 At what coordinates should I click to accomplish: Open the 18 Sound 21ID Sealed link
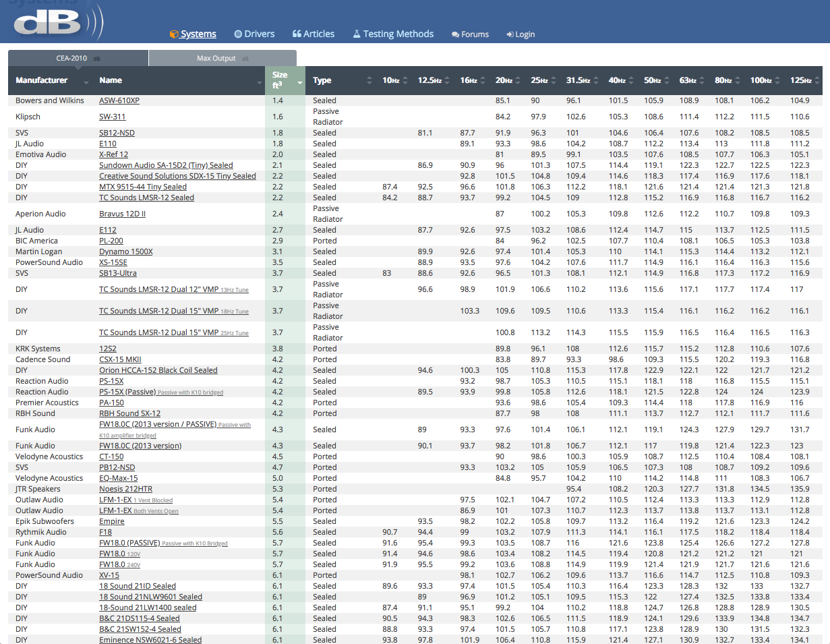click(138, 586)
